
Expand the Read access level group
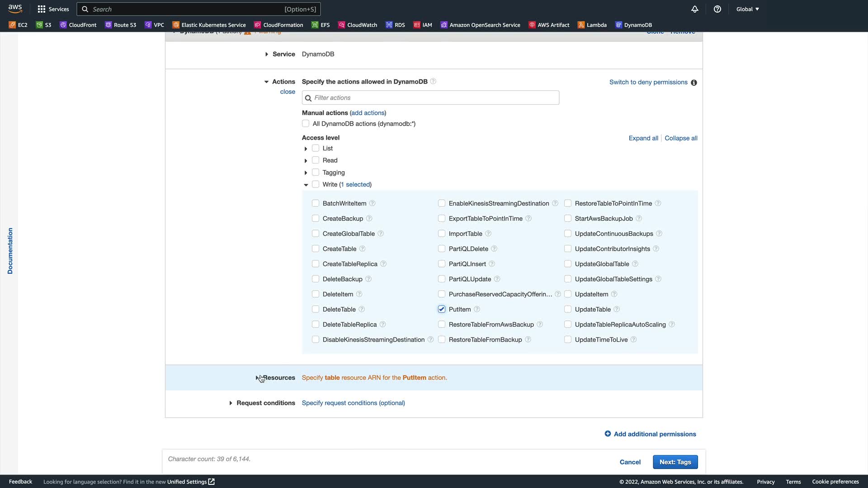pos(306,161)
